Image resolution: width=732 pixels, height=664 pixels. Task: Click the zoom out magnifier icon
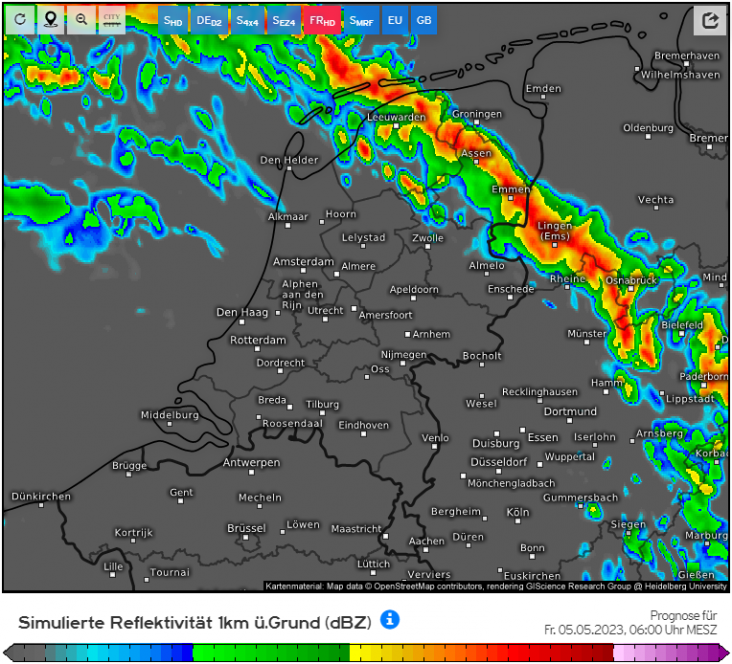[x=81, y=19]
